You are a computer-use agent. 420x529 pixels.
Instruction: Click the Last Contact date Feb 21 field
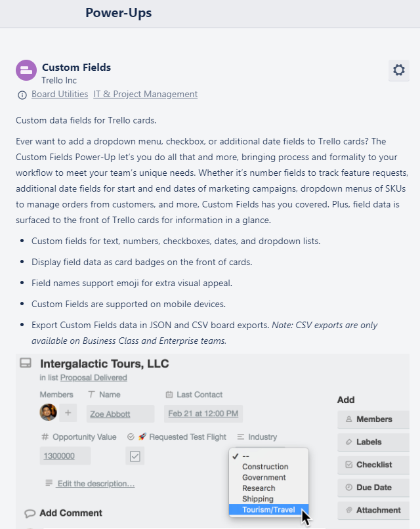point(204,413)
